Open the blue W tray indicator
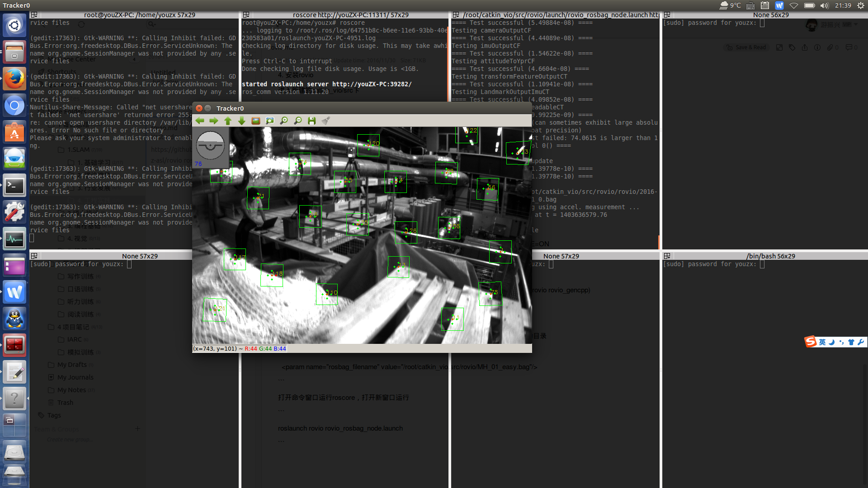This screenshot has height=488, width=868. pyautogui.click(x=779, y=5)
